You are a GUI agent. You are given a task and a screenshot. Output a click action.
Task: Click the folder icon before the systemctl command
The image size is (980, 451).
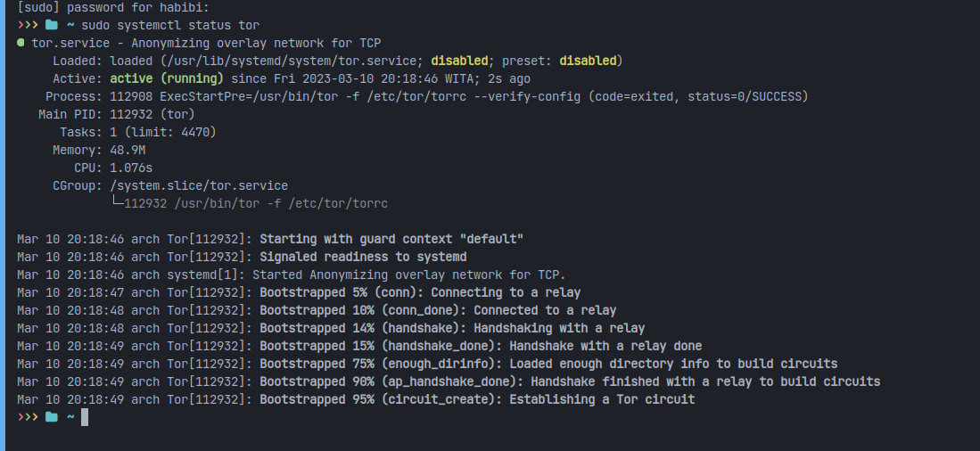click(x=52, y=25)
